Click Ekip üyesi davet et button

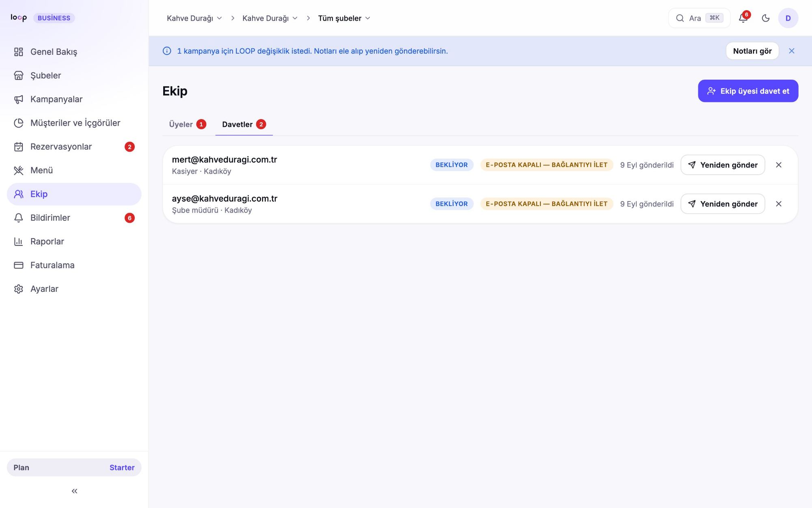pyautogui.click(x=748, y=91)
